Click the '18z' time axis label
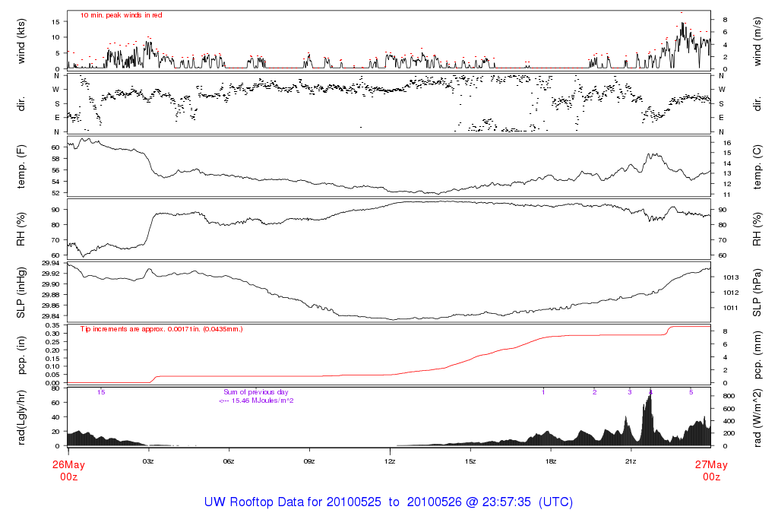 551,461
